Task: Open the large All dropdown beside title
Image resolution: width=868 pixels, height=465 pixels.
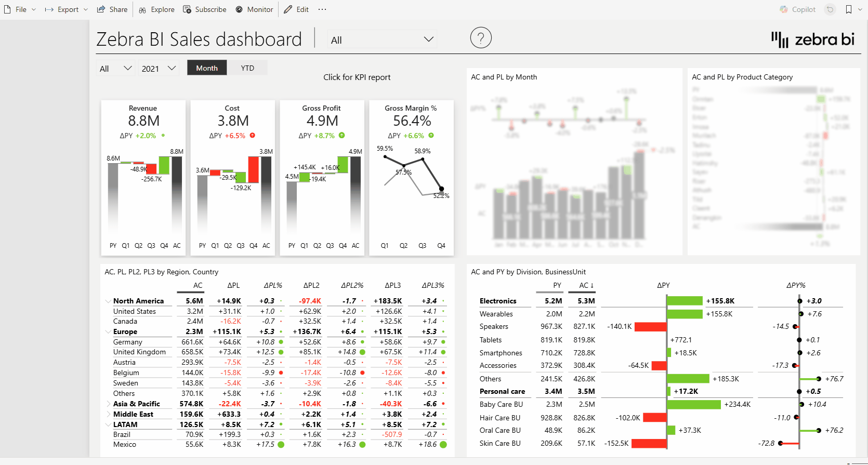Action: 382,40
